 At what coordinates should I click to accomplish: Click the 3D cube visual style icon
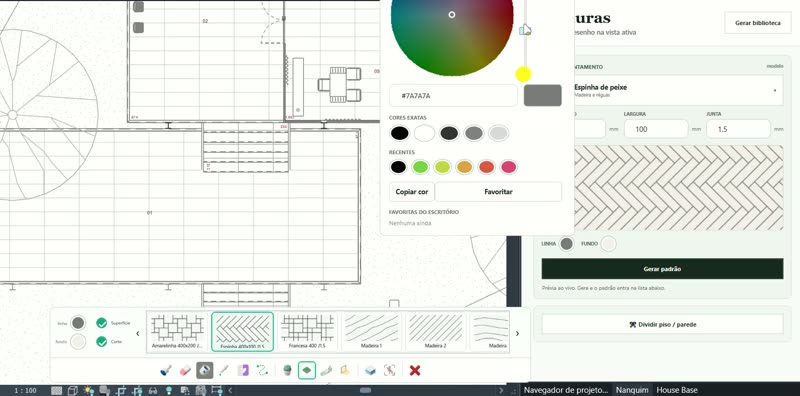pos(72,390)
